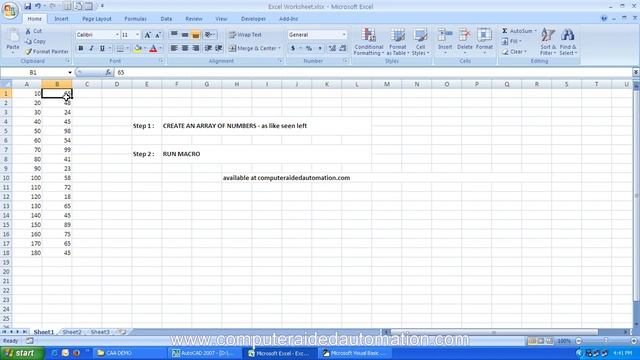The image size is (640, 360).
Task: Expand the Name Box dropdown arrow
Action: (x=70, y=73)
